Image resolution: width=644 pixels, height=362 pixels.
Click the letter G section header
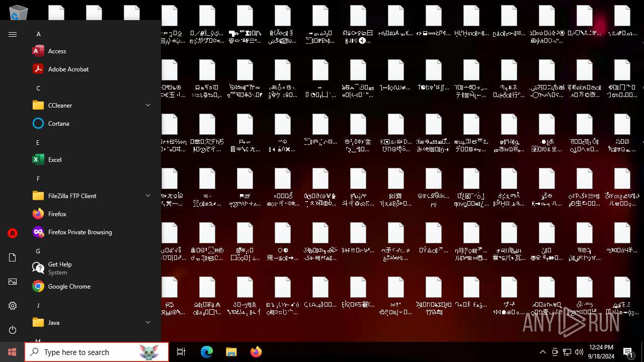(38, 251)
